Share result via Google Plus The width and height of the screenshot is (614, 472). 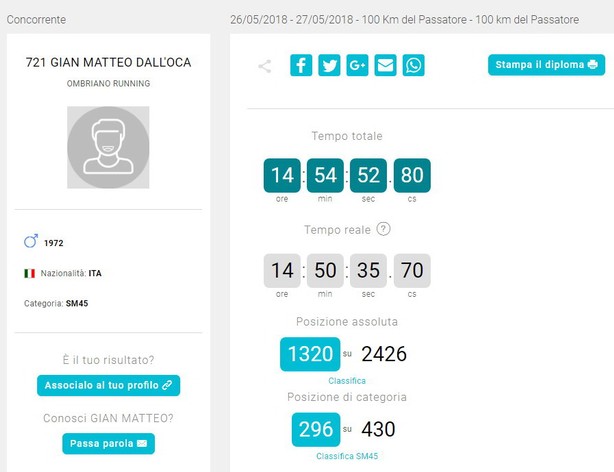tap(357, 65)
